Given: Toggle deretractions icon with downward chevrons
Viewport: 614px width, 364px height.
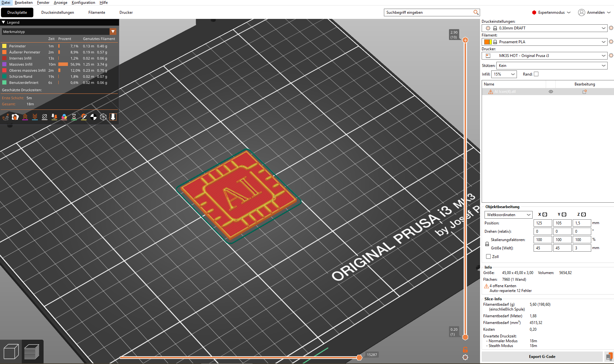Looking at the screenshot, I should pos(35,117).
